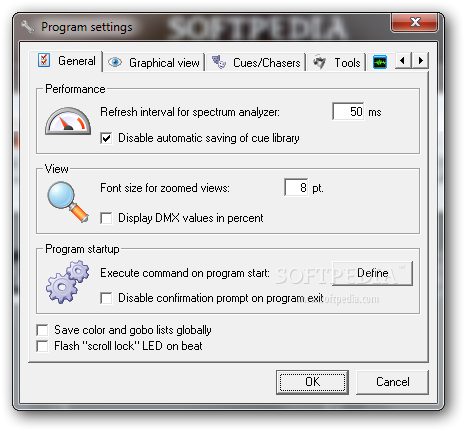Tick Flash "scroll lock" LED on beat
Image resolution: width=465 pixels, height=431 pixels.
(42, 346)
